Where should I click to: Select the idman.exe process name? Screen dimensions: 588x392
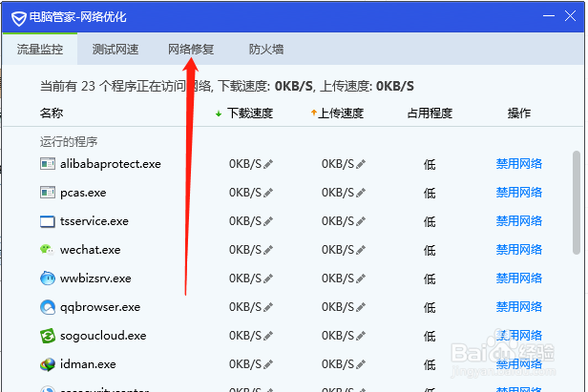coord(88,364)
